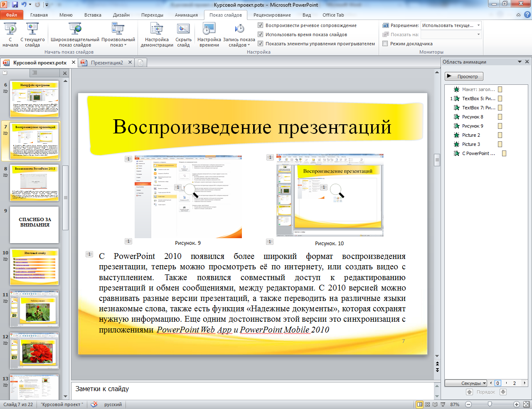The image size is (532, 409).
Task: Adjust the zoom slider handle
Action: point(490,404)
